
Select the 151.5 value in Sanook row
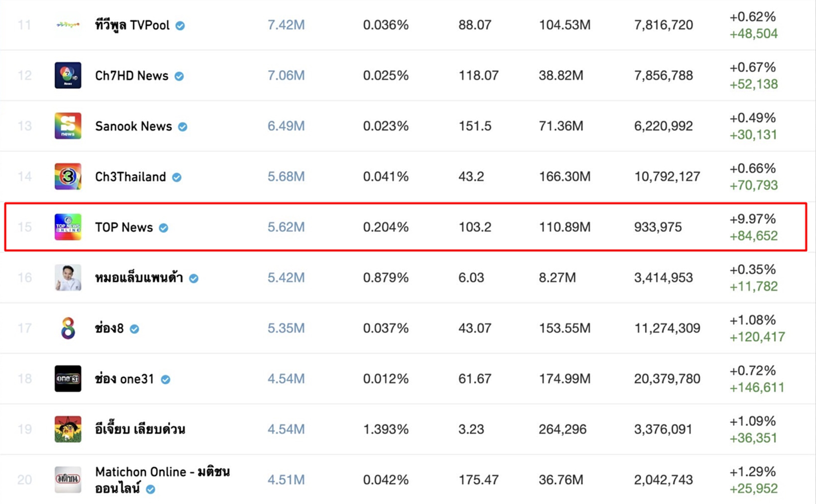pos(475,126)
